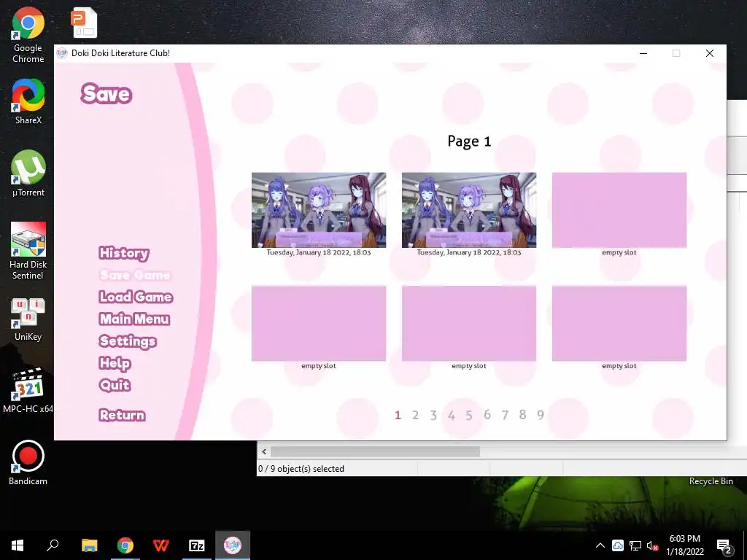Click the Windows Start button
Screen dimensions: 747x560
coord(18,545)
